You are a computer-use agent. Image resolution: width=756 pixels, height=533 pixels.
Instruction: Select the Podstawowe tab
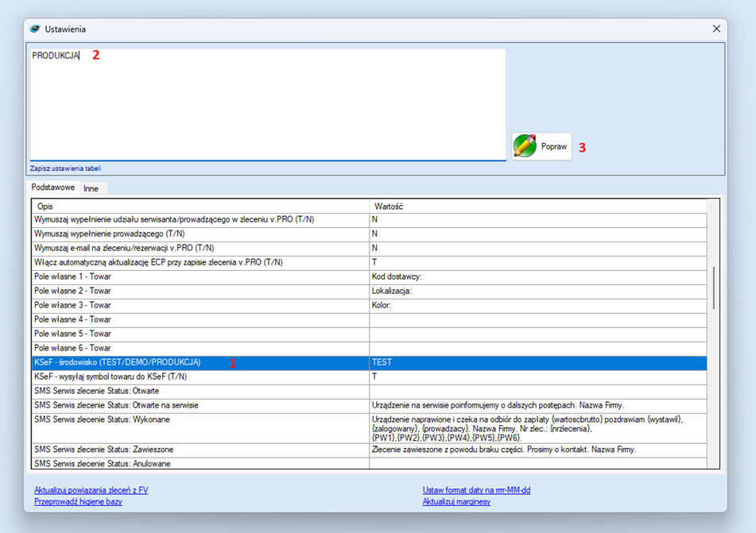[52, 188]
